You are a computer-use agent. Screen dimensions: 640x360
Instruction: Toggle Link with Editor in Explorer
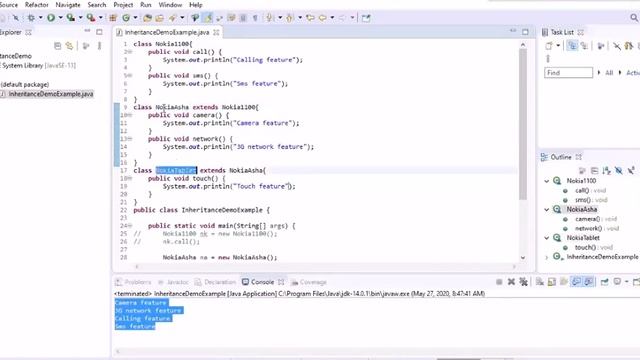(69, 46)
